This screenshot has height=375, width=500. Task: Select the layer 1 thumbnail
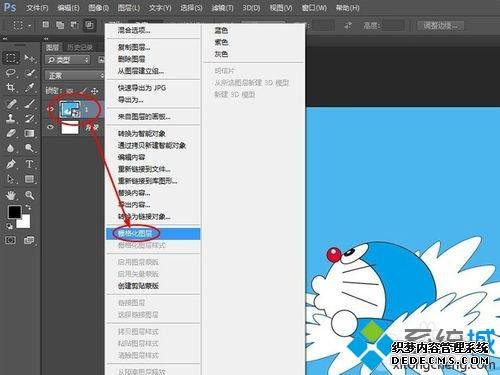pyautogui.click(x=70, y=109)
